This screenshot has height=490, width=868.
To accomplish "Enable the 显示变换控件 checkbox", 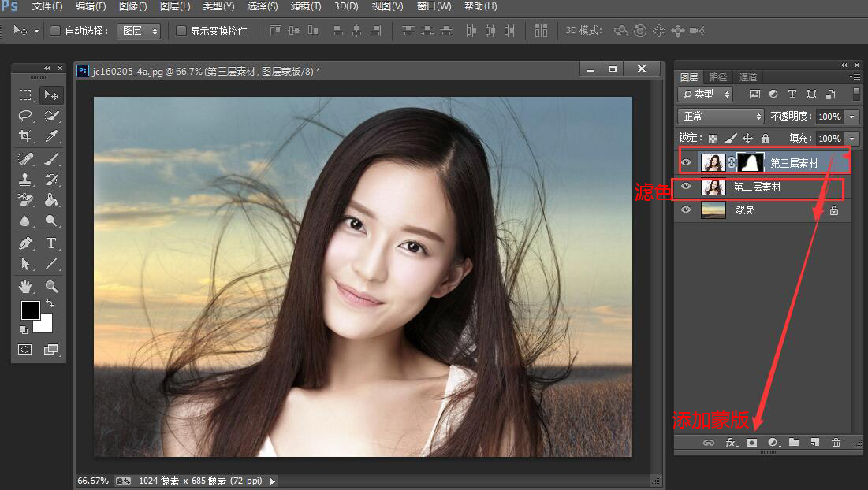I will point(181,31).
